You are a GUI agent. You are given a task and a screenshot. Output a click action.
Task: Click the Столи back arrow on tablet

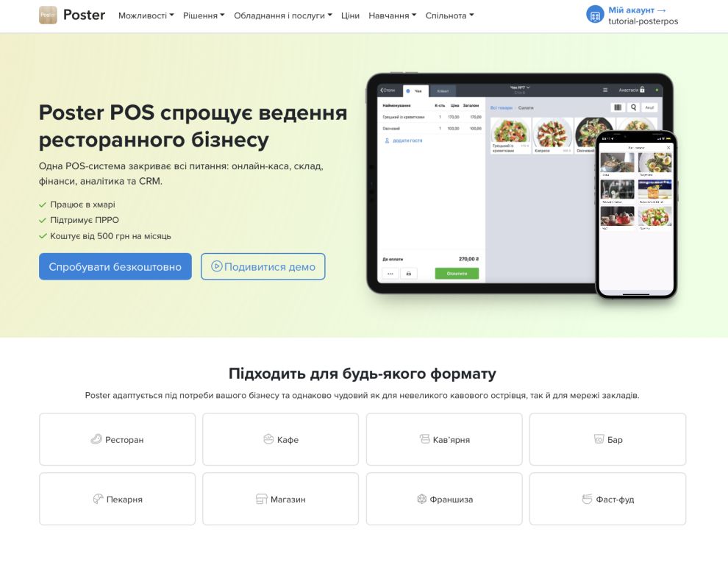click(388, 90)
